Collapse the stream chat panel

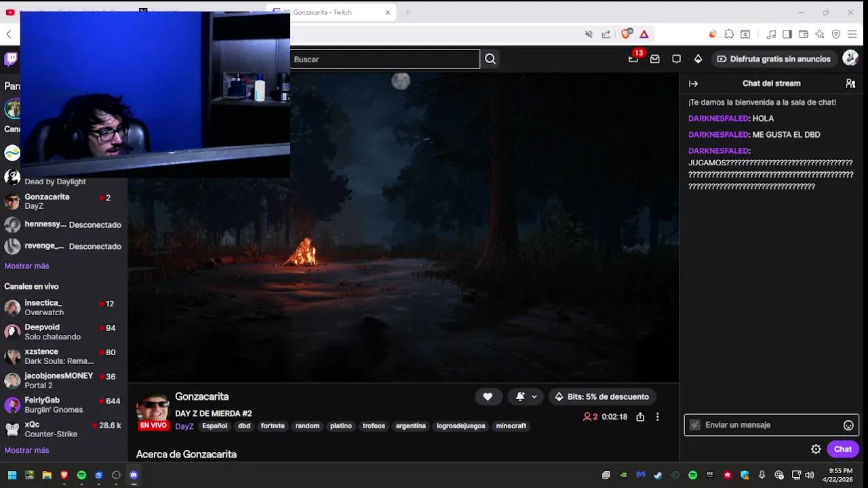pyautogui.click(x=693, y=83)
